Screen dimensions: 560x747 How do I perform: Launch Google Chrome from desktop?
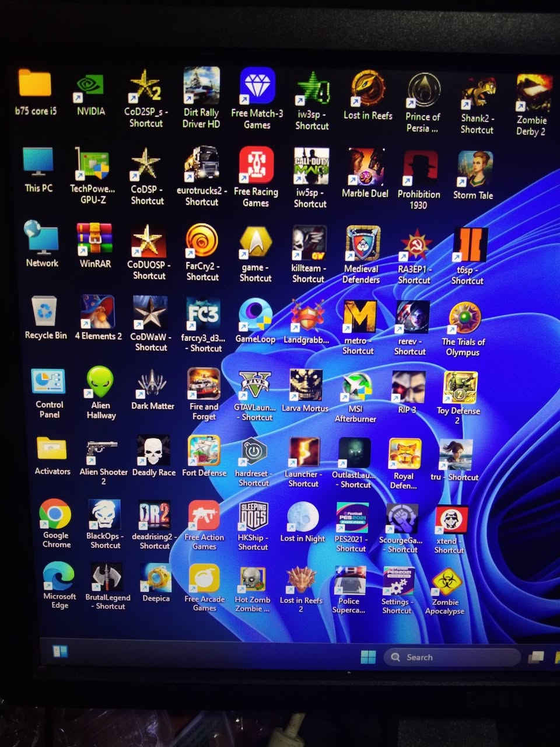coord(55,514)
